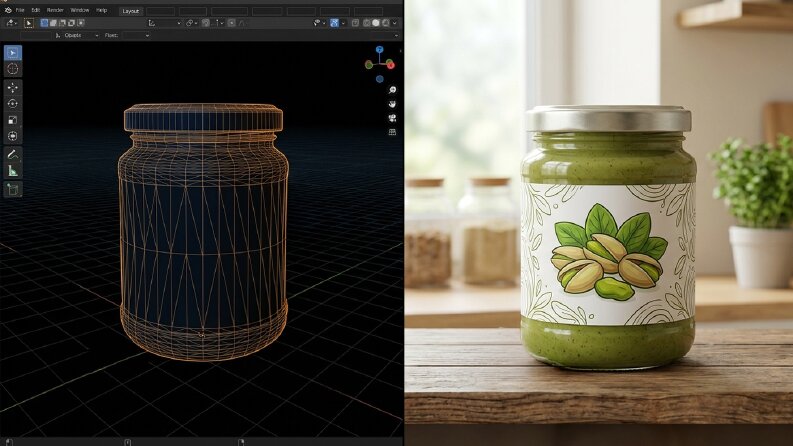Expand the visibility options dropdown arrow
Image resolution: width=793 pixels, height=446 pixels.
point(324,23)
